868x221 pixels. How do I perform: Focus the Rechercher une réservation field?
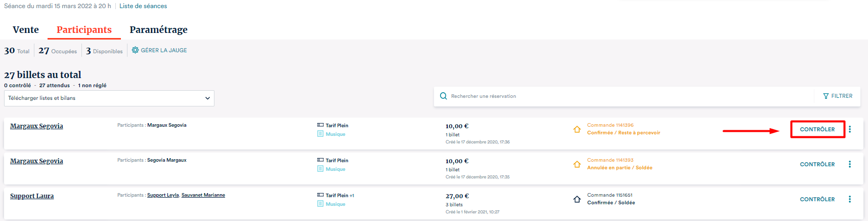pyautogui.click(x=627, y=96)
